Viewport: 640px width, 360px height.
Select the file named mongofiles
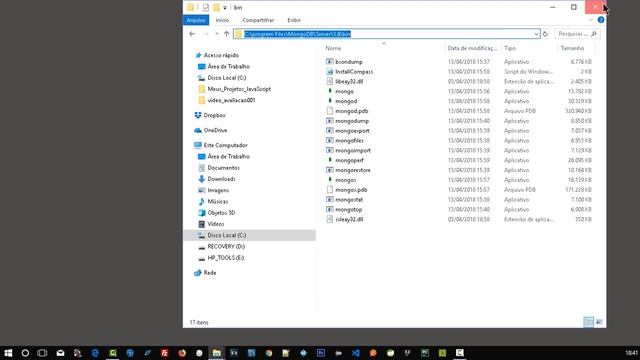click(349, 140)
